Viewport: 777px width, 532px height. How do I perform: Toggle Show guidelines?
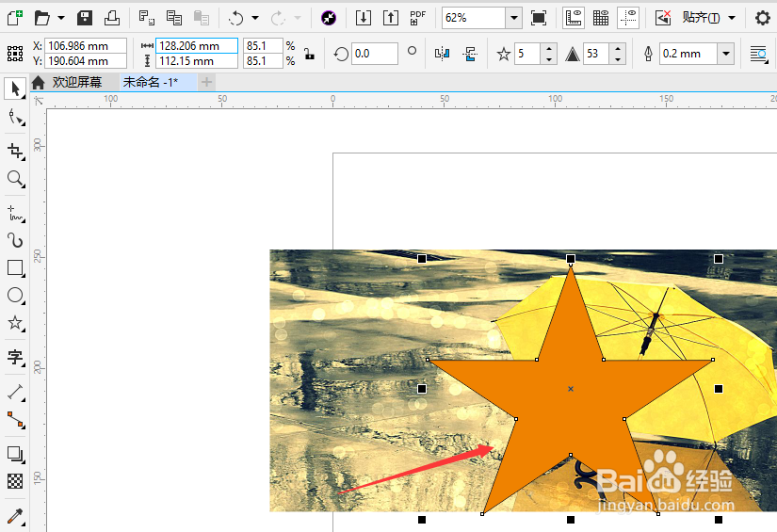[628, 18]
